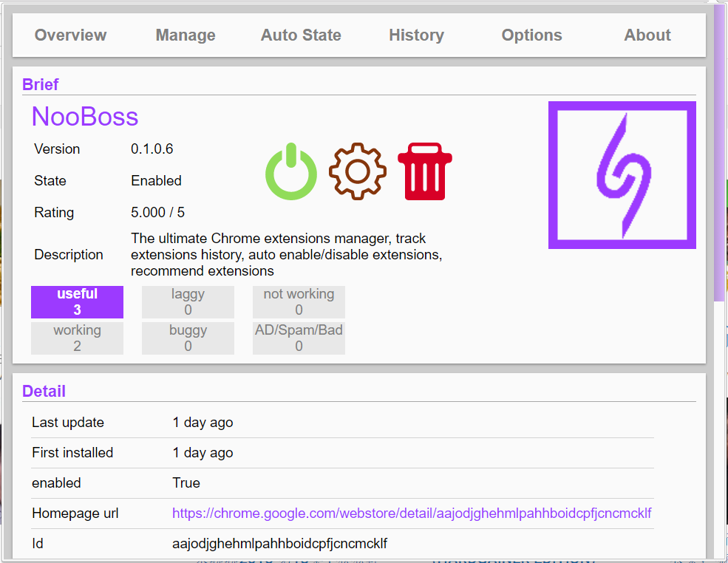This screenshot has height=563, width=728.
Task: Toggle the 'laggy' tag vote
Action: click(x=188, y=301)
